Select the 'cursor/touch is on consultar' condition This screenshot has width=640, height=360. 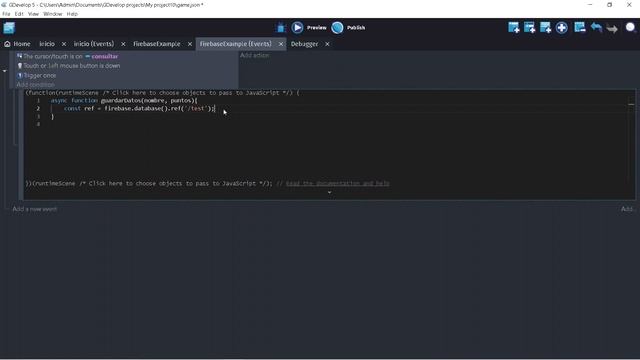[68, 56]
